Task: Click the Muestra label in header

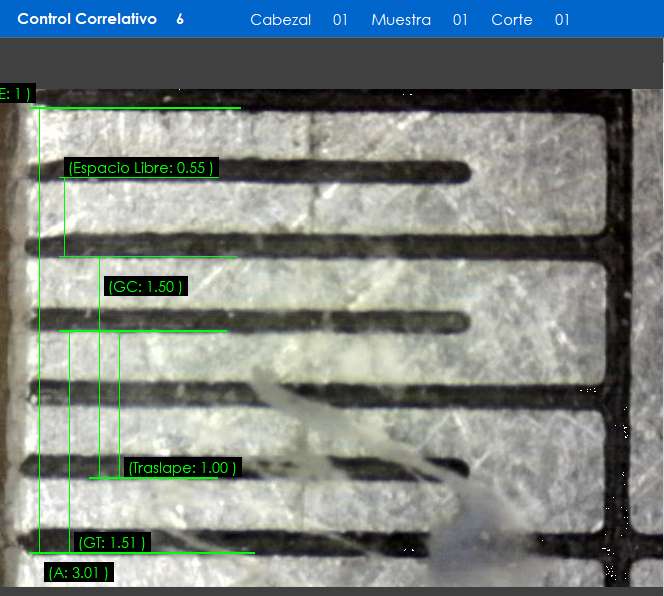Action: point(401,20)
